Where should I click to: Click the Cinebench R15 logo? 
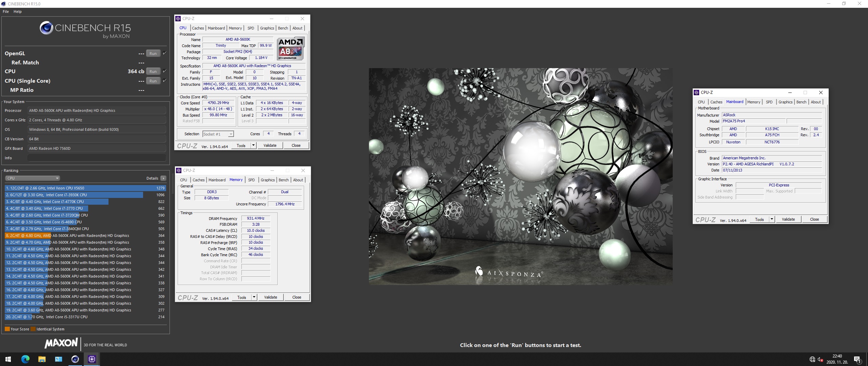click(85, 29)
